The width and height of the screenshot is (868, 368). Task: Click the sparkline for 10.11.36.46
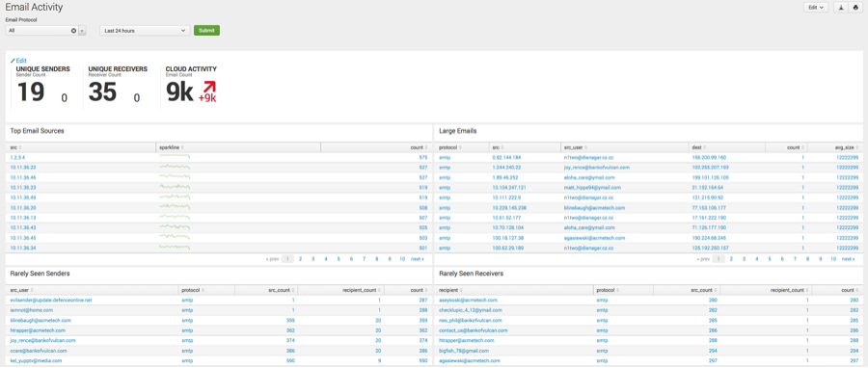click(x=175, y=177)
